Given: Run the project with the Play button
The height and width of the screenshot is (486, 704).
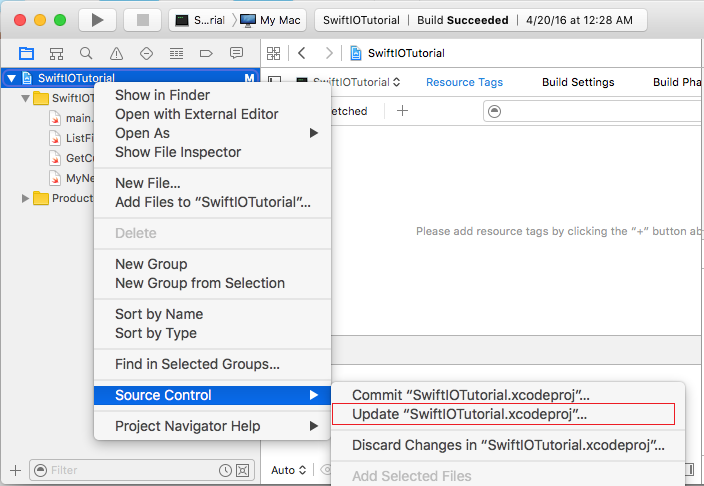Looking at the screenshot, I should [x=97, y=20].
